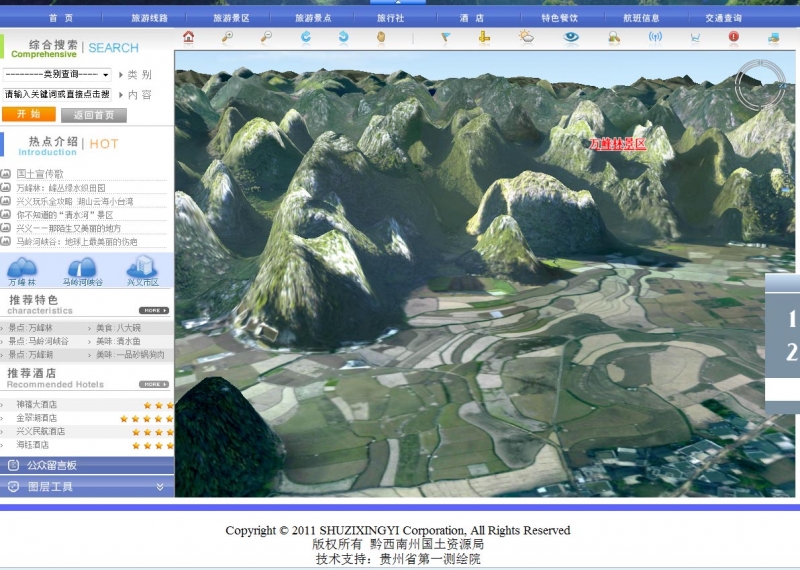Open the 国土宣传歌 hot link
The width and height of the screenshot is (800, 570).
[x=40, y=174]
